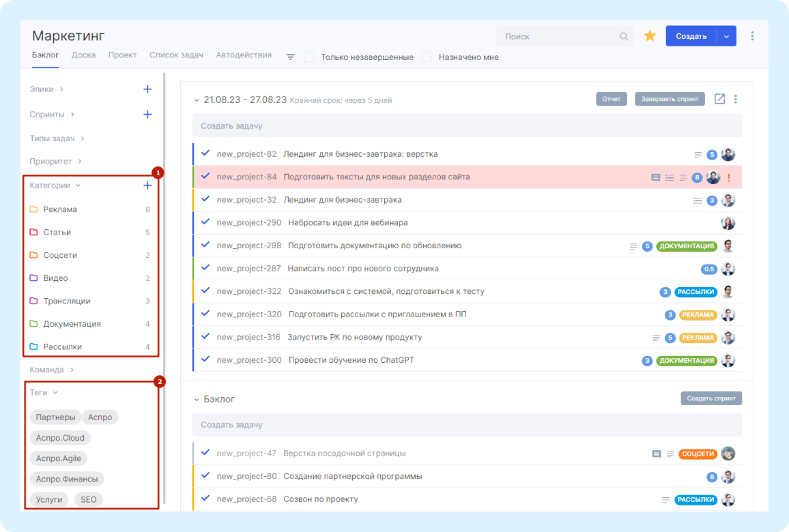Click the Завершить спринт button
Image resolution: width=789 pixels, height=532 pixels.
tap(670, 99)
